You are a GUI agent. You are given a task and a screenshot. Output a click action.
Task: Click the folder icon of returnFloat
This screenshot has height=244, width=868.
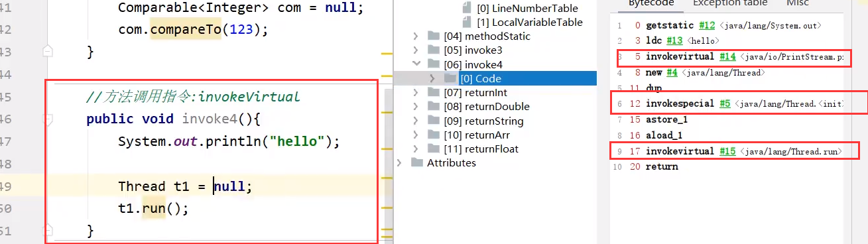click(434, 149)
